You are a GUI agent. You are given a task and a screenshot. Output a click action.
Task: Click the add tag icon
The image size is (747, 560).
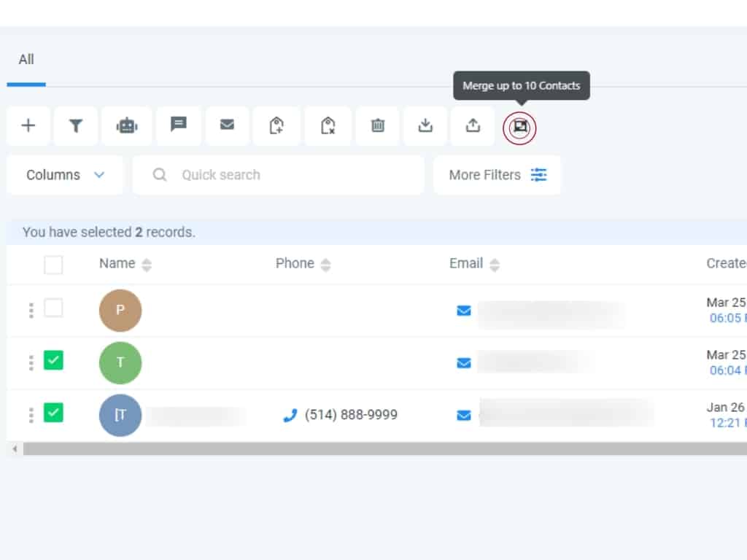pyautogui.click(x=276, y=125)
